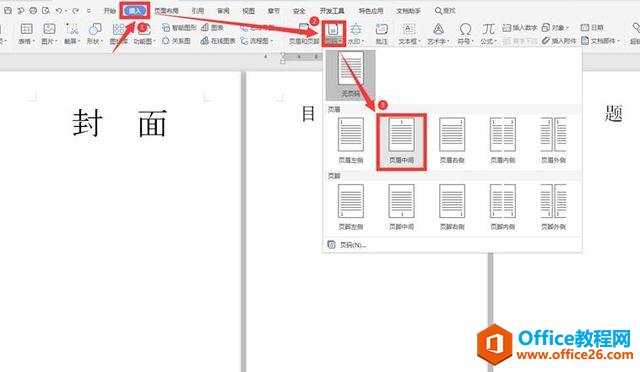640x372 pixels.
Task: Click the Redo arrow
Action: pyautogui.click(x=76, y=11)
